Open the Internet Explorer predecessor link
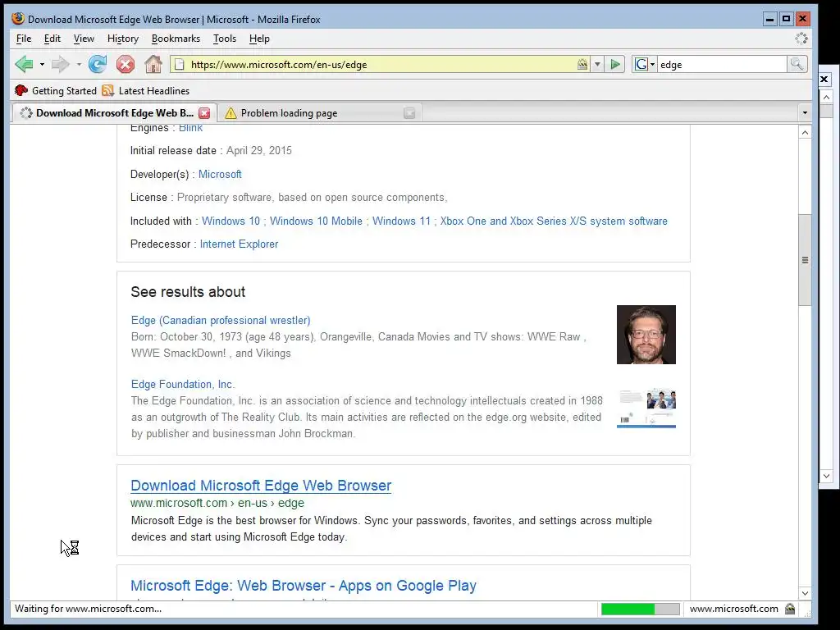Viewport: 840px width, 630px height. pyautogui.click(x=239, y=244)
